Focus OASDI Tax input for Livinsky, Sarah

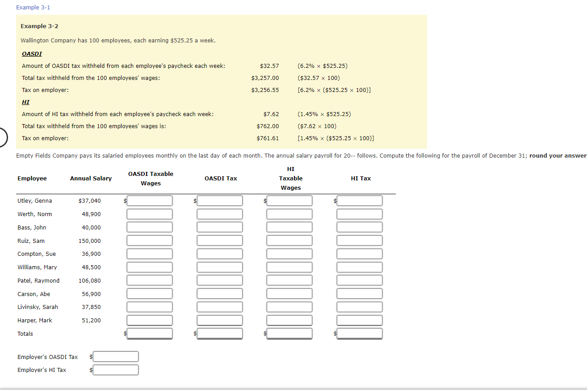click(220, 307)
